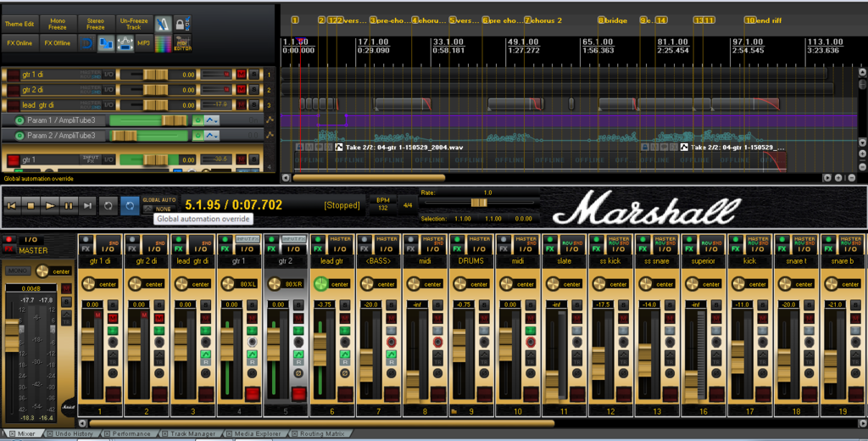The image size is (868, 441).
Task: Switch to the Undo History tab
Action: pyautogui.click(x=75, y=434)
